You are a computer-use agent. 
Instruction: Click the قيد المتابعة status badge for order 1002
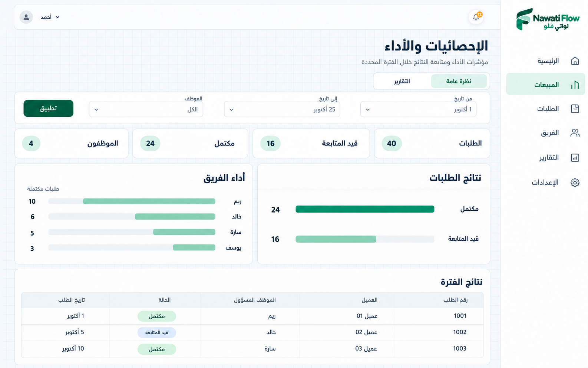click(x=157, y=332)
